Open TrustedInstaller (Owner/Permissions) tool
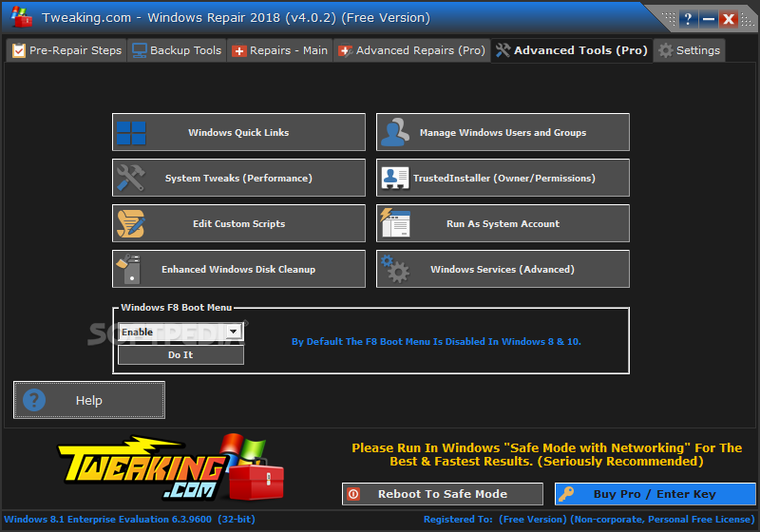 click(503, 178)
